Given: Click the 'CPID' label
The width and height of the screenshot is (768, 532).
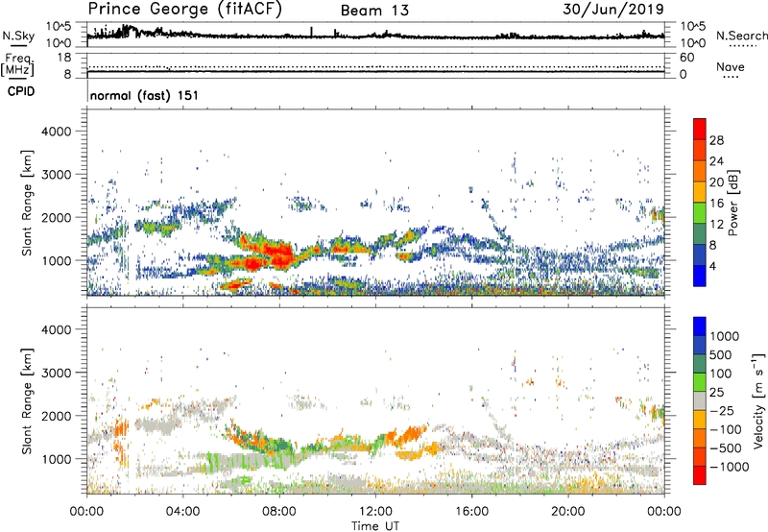Looking at the screenshot, I should click(x=21, y=91).
